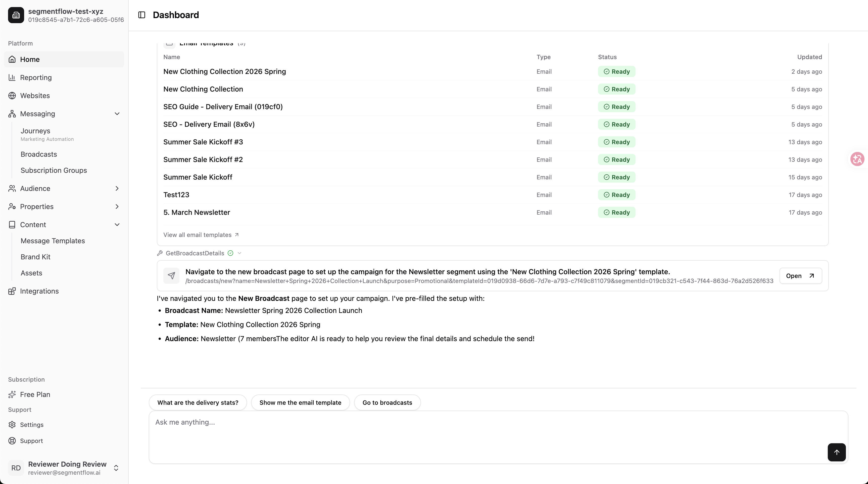Click 'Show me the email template' suggestion
868x484 pixels.
pos(300,402)
